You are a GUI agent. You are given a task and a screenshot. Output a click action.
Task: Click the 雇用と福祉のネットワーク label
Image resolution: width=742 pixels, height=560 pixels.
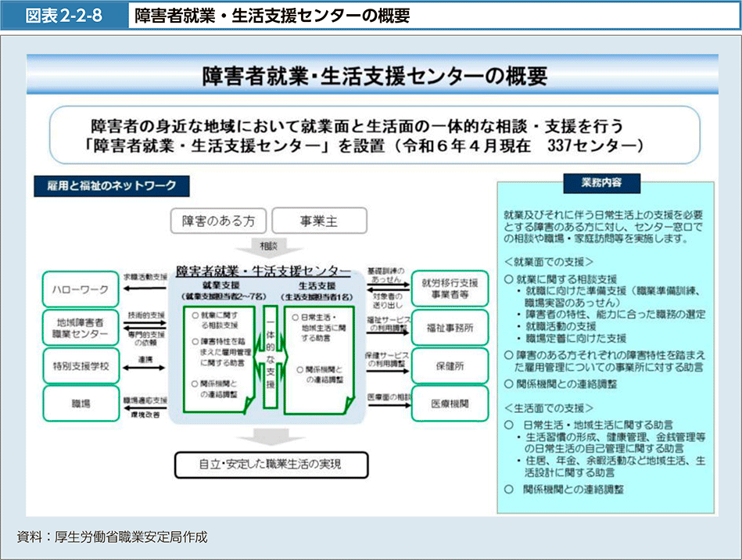coord(111,186)
